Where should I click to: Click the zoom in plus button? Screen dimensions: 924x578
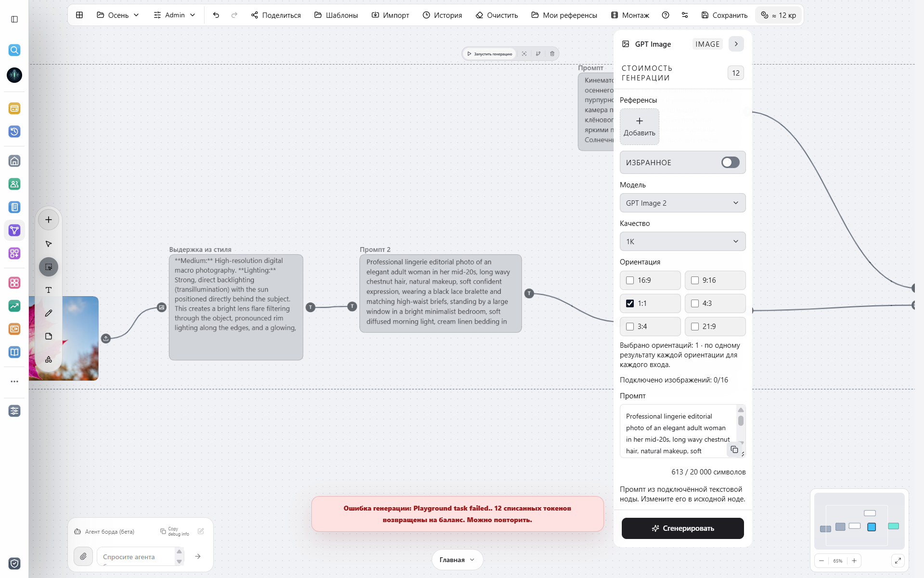click(x=854, y=561)
